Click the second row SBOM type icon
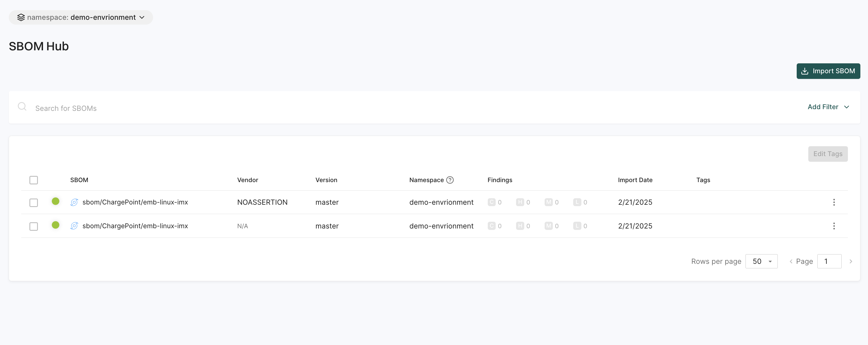This screenshot has width=868, height=345. coord(74,226)
